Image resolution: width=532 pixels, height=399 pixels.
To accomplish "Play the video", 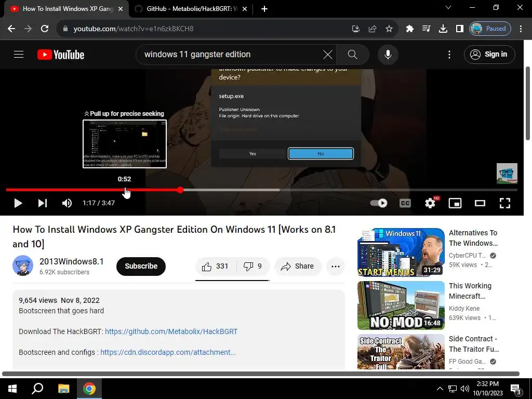I will point(18,203).
